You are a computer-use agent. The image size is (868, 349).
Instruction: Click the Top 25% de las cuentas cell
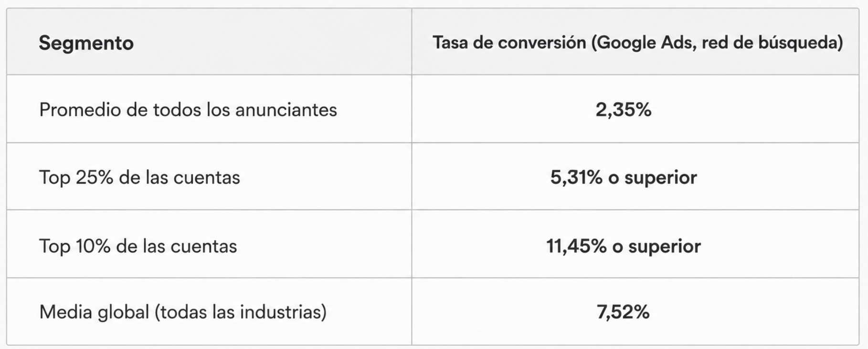(209, 177)
